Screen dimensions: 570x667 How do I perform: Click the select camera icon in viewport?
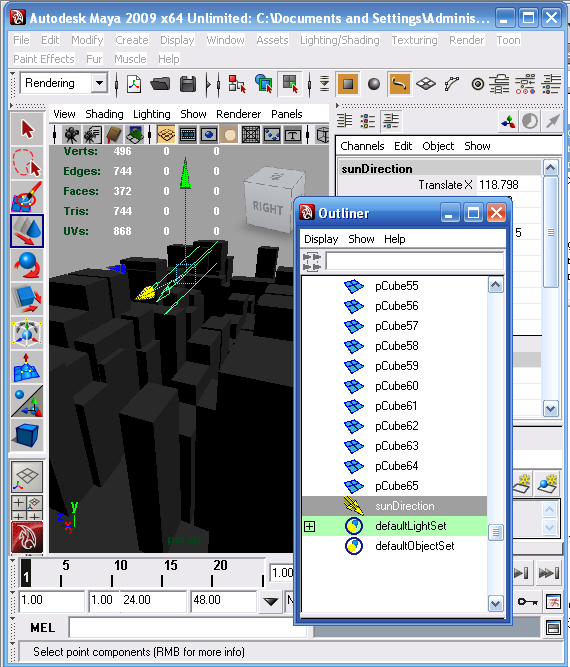71,136
